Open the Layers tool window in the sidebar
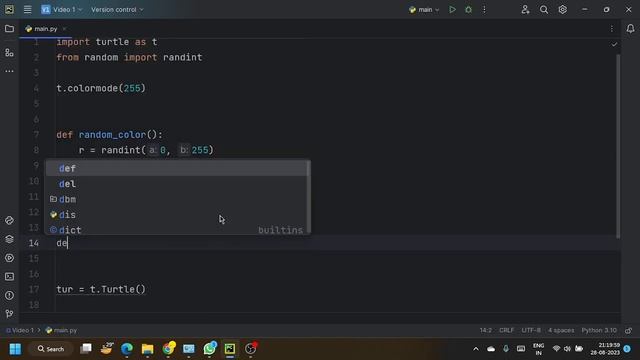The height and width of the screenshot is (360, 640). click(9, 239)
